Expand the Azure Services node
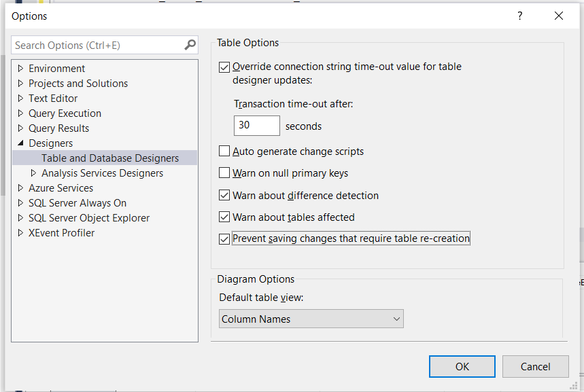Screen dimensions: 584x392 click(20, 188)
